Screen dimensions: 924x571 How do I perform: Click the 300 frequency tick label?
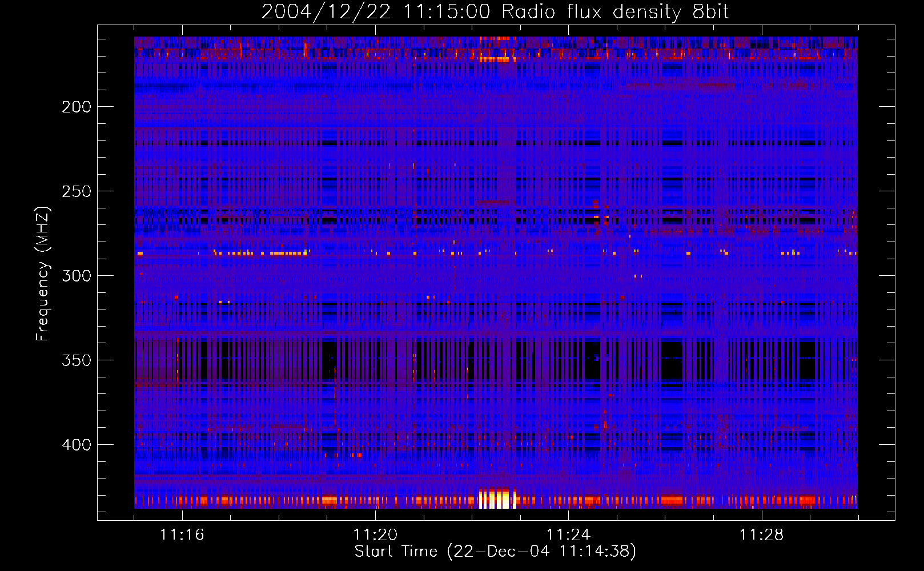pos(77,276)
